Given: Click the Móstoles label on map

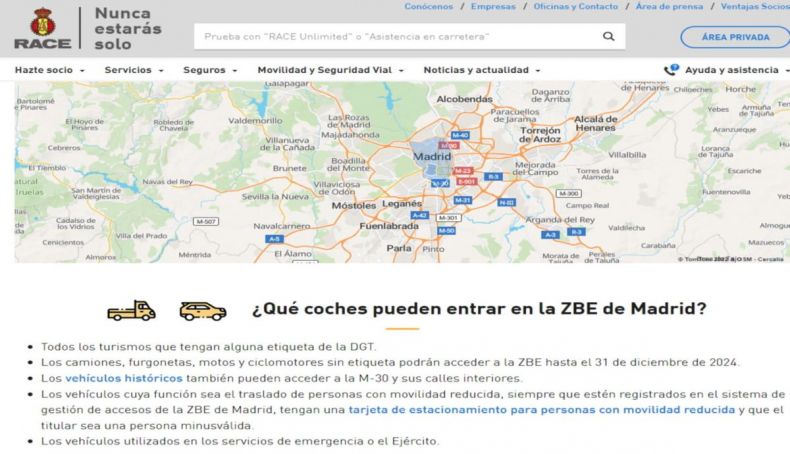Looking at the screenshot, I should coord(354,206).
